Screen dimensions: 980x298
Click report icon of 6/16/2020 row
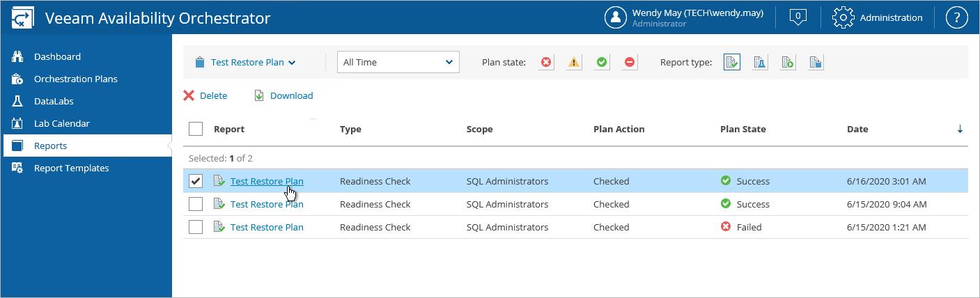point(219,181)
